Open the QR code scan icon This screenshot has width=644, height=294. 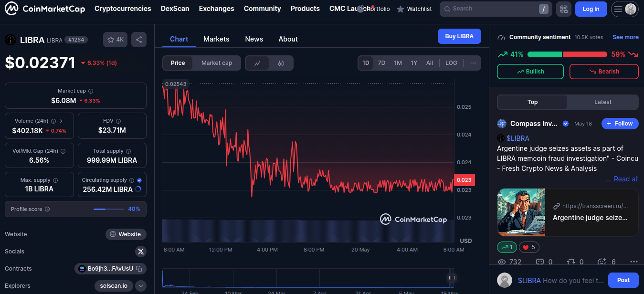(564, 9)
